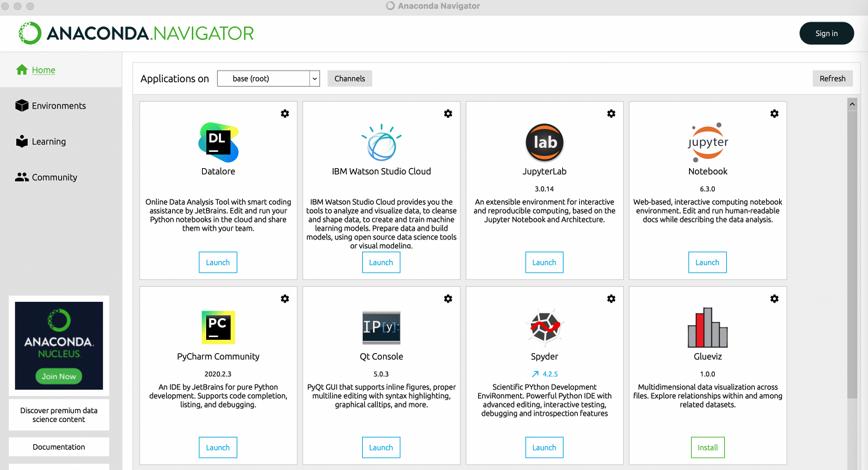
Task: Click Spyder update arrow icon beside 4.2.5
Action: coord(535,374)
